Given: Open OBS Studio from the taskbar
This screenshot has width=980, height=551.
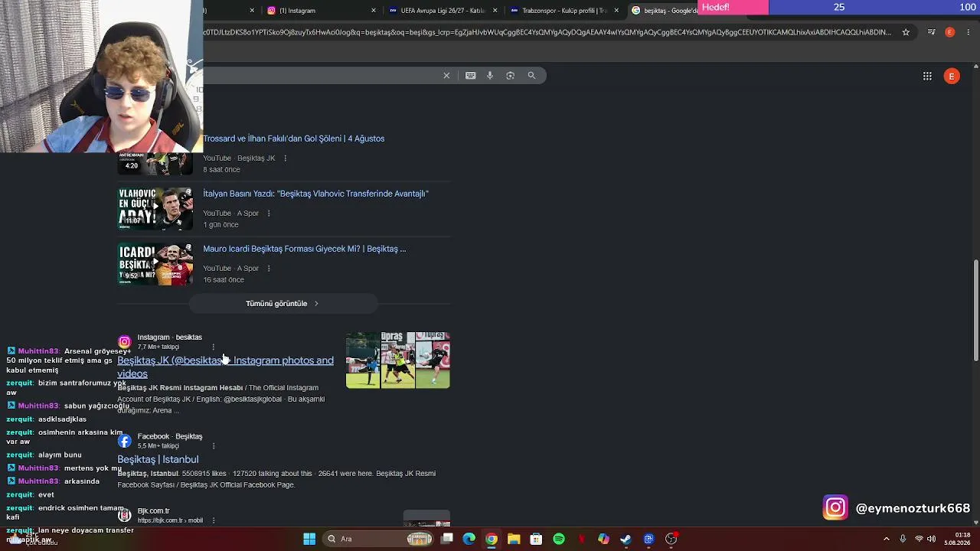Looking at the screenshot, I should point(671,539).
